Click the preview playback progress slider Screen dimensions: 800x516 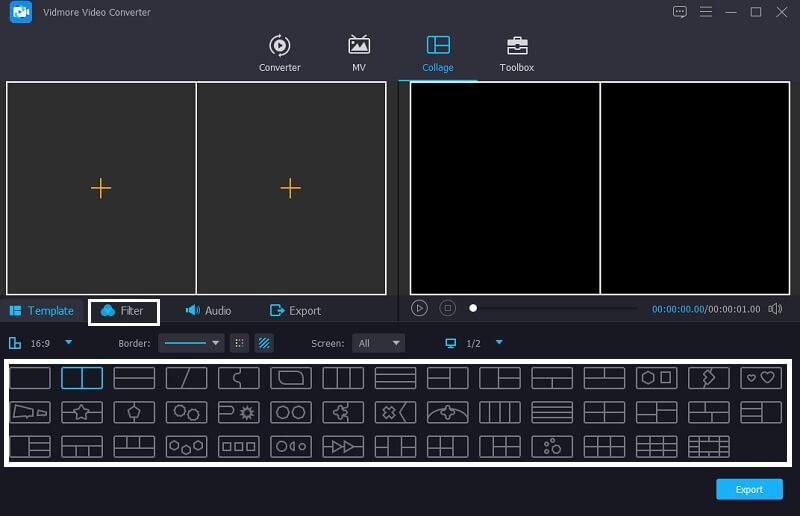(x=555, y=309)
